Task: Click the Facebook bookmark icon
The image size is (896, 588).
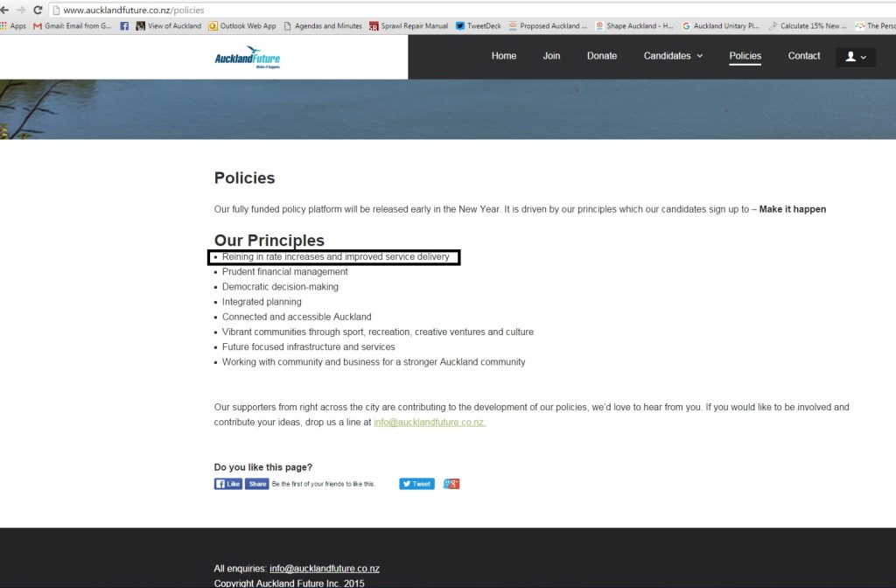Action: [124, 26]
